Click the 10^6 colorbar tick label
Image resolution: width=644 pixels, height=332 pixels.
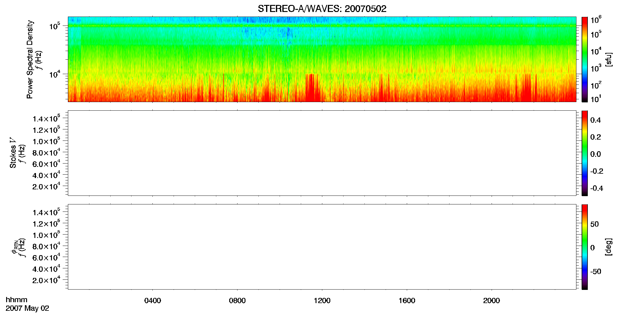tap(596, 20)
